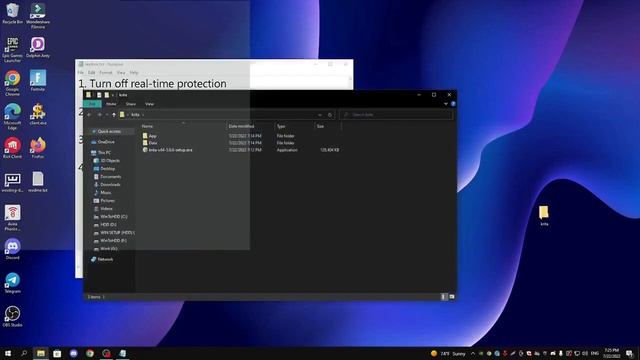Click the Up arrow in Explorer navigation
Viewport: 640px width, 360px height.
[x=114, y=115]
